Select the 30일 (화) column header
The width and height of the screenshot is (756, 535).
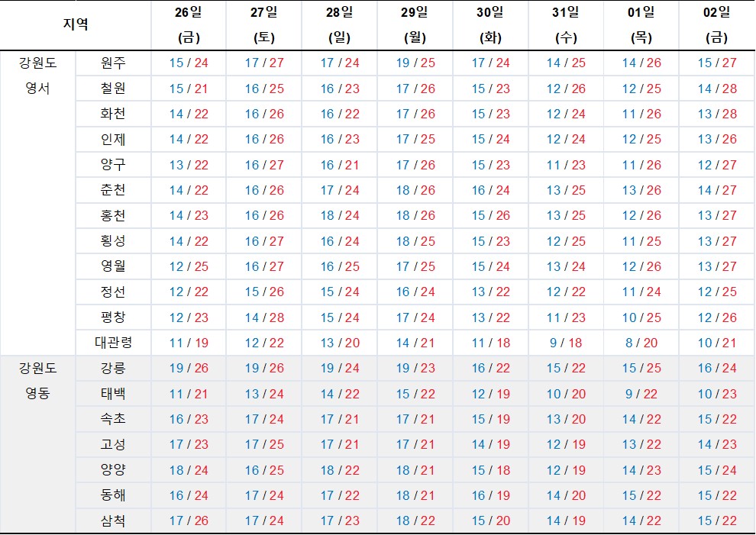(490, 24)
